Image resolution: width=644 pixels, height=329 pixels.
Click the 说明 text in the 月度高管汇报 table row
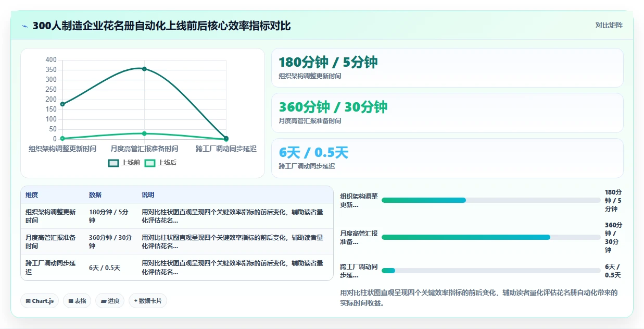[233, 242]
